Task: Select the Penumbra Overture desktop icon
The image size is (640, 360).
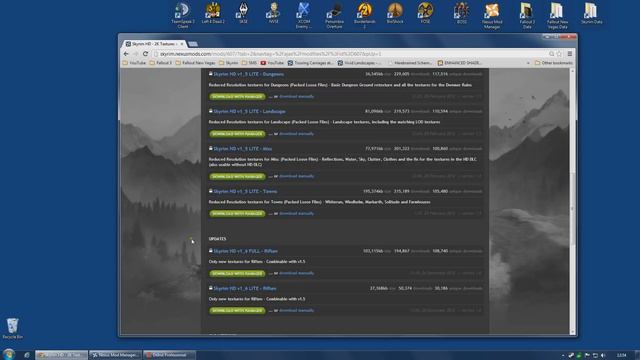Action: click(334, 16)
